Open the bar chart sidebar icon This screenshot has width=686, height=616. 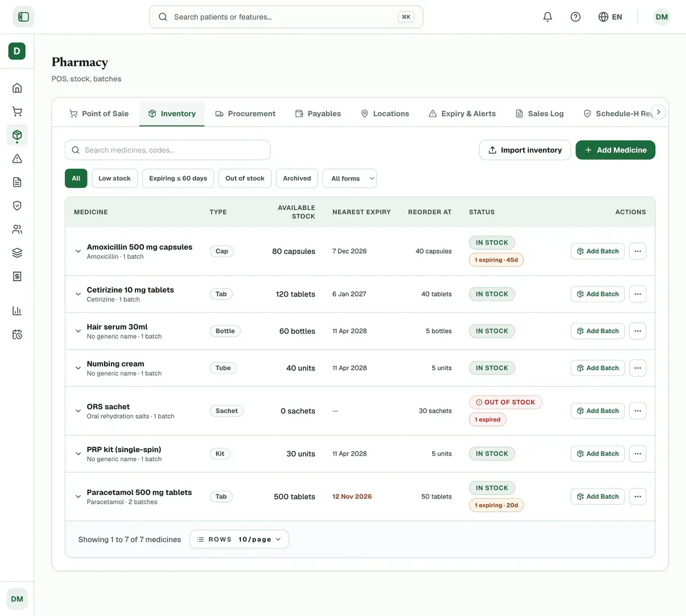pyautogui.click(x=17, y=311)
